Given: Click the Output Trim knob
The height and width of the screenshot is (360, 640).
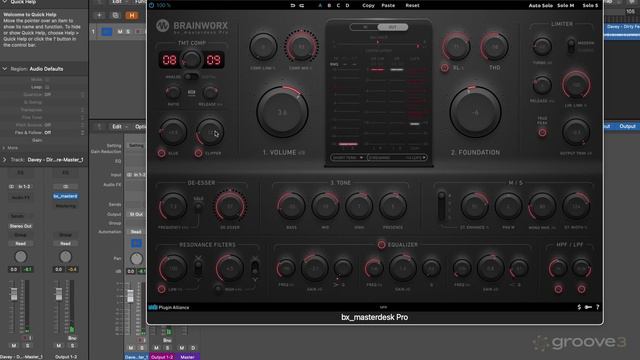Looking at the screenshot, I should click(x=576, y=132).
